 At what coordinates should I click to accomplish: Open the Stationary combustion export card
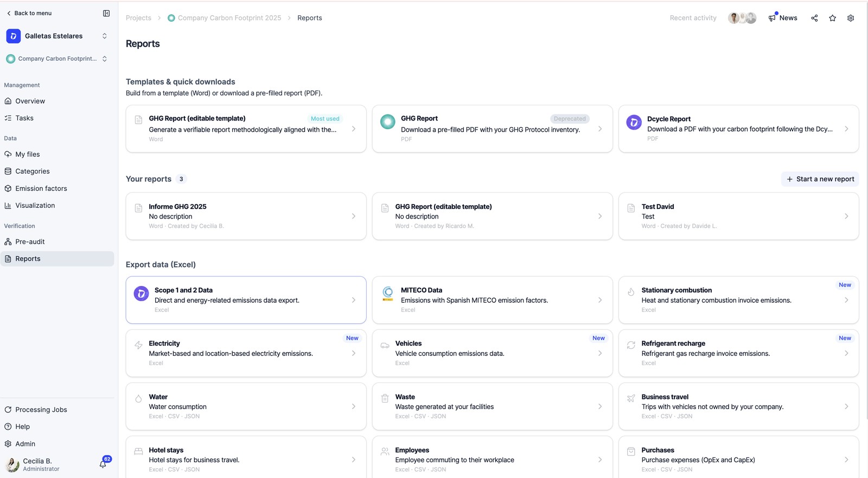click(738, 300)
